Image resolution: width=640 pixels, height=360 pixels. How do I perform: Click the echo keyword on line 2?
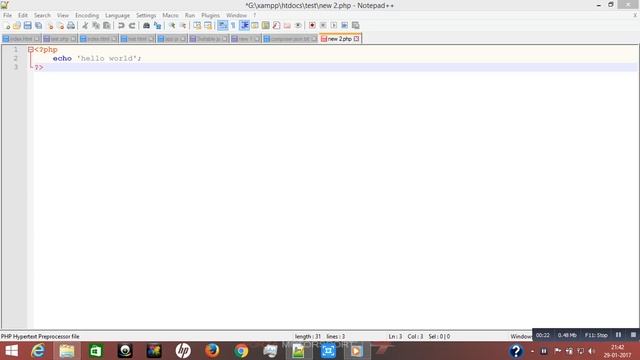pos(62,58)
